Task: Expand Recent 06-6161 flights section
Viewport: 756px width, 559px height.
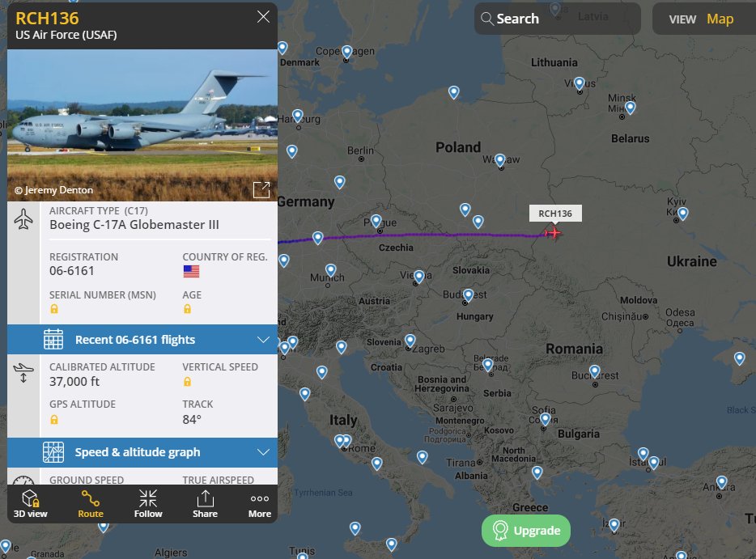Action: (x=142, y=340)
